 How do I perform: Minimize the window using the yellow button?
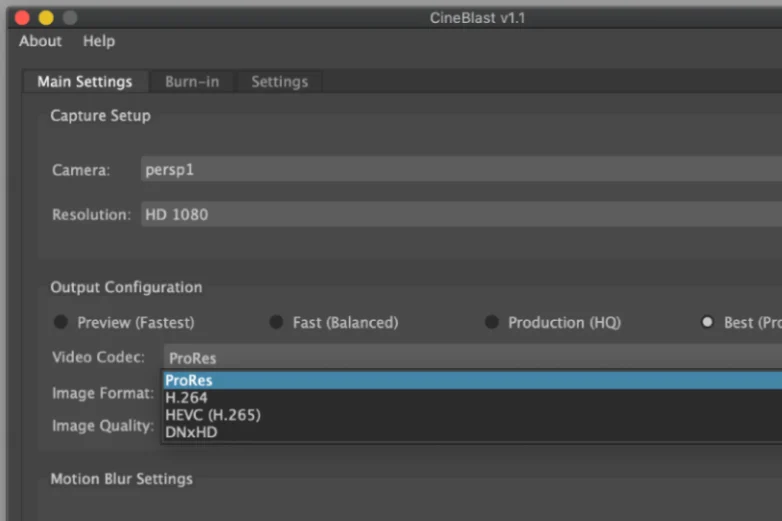pyautogui.click(x=46, y=18)
